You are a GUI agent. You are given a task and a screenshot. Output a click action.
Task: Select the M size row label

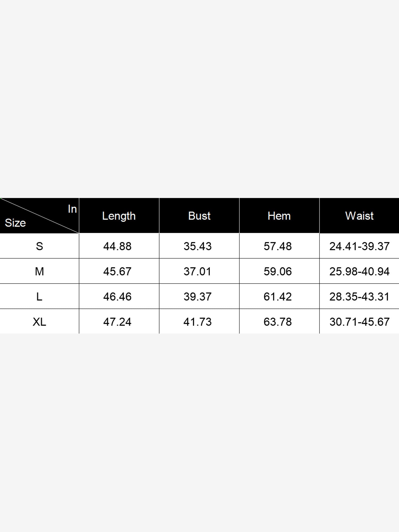click(39, 272)
